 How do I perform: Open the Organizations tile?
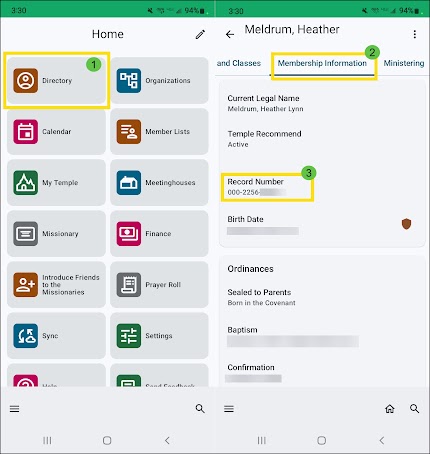[x=159, y=80]
